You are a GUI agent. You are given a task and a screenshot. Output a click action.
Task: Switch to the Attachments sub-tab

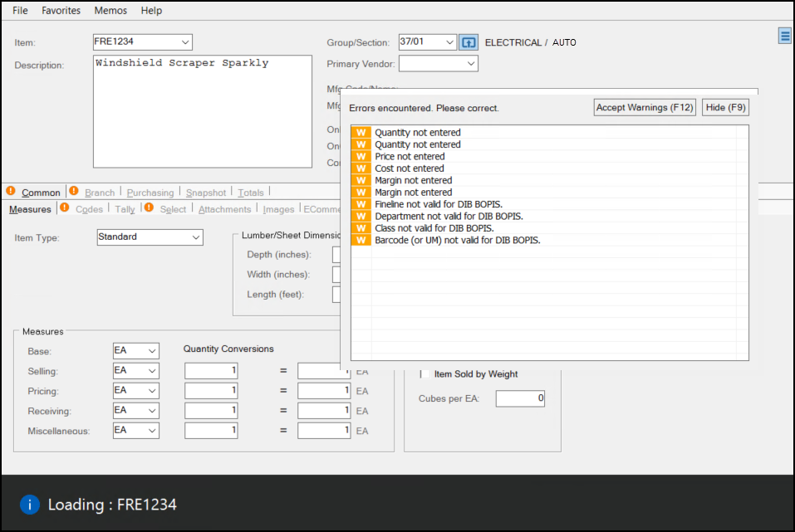tap(224, 209)
